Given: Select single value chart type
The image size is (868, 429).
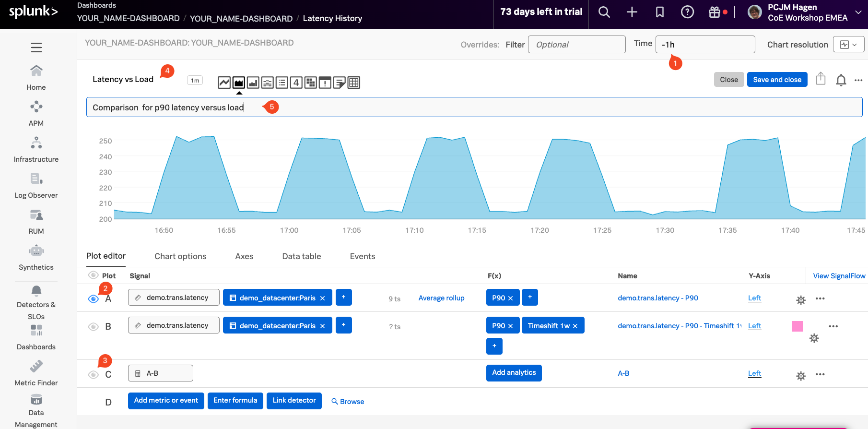Looking at the screenshot, I should tap(296, 83).
